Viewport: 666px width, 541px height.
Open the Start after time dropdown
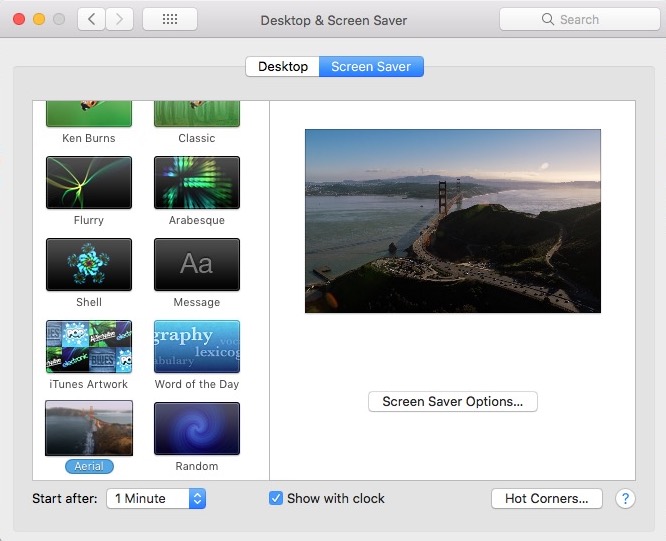(156, 498)
